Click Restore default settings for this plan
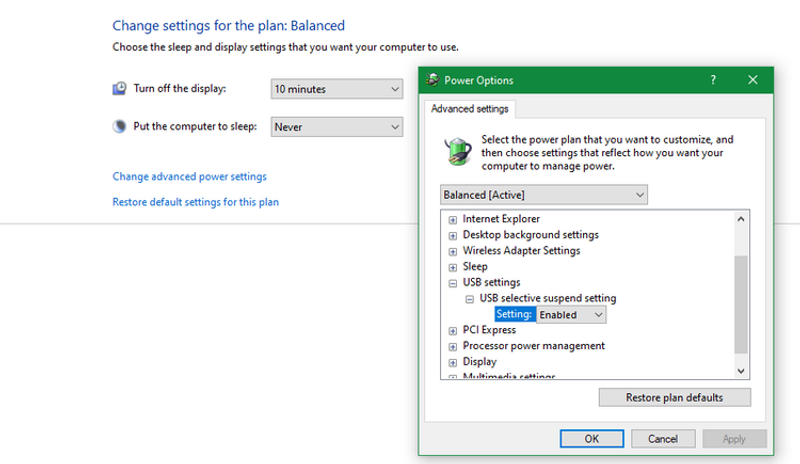This screenshot has width=800, height=464. (x=196, y=202)
